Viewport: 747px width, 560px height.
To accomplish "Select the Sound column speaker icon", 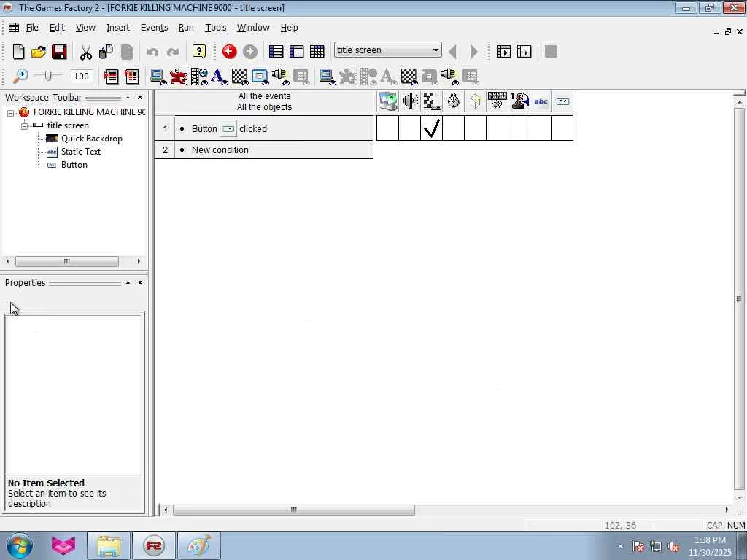I will [410, 101].
